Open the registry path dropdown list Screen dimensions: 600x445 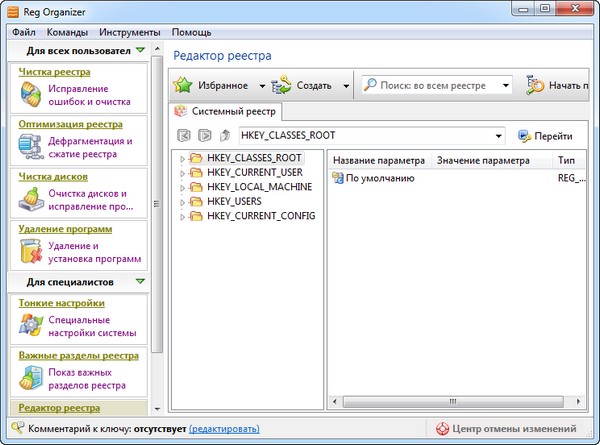[498, 136]
